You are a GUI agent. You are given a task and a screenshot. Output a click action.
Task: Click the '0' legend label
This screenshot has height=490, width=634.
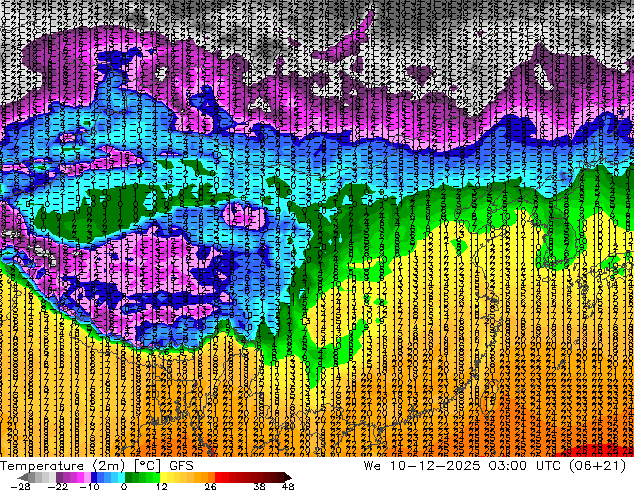tap(124, 486)
